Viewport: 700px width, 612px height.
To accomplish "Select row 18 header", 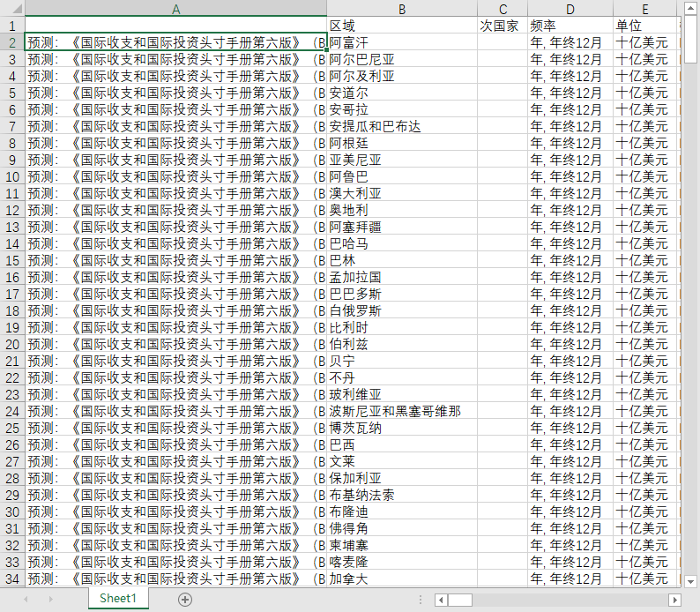I will coord(12,310).
